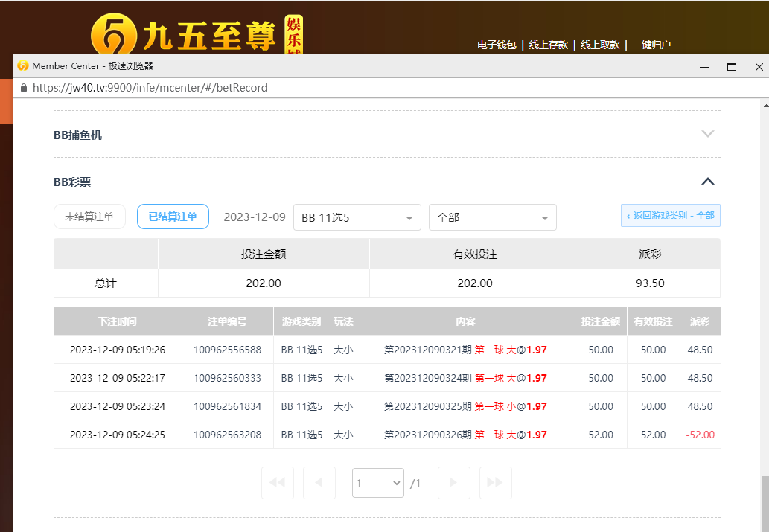This screenshot has height=532, width=769.
Task: Click the lock icon beside the URL
Action: point(24,88)
